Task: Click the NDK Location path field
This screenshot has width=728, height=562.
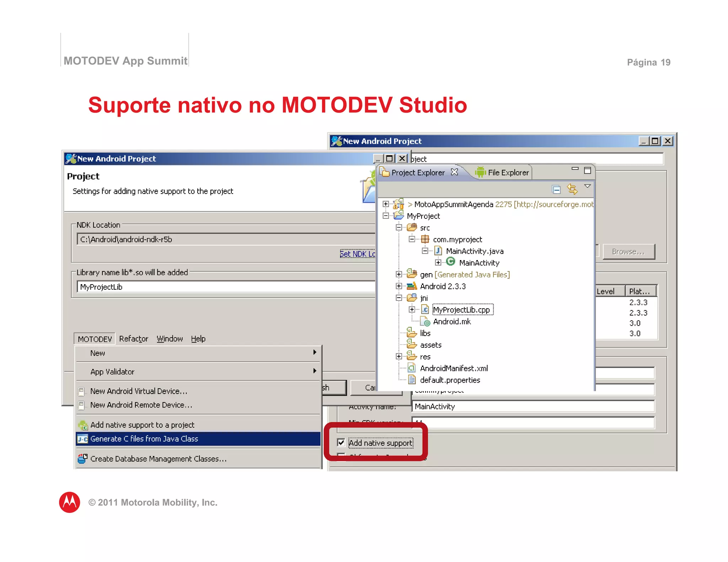Action: 226,239
